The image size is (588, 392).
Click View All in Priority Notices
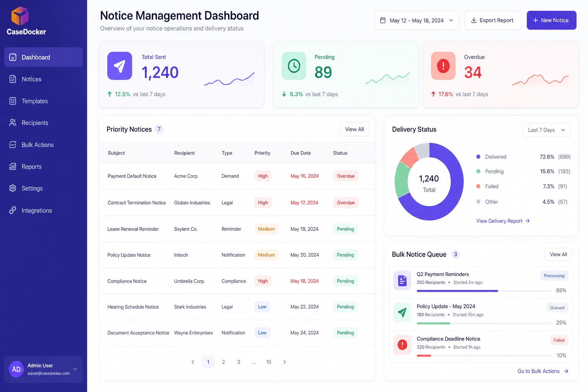point(354,129)
